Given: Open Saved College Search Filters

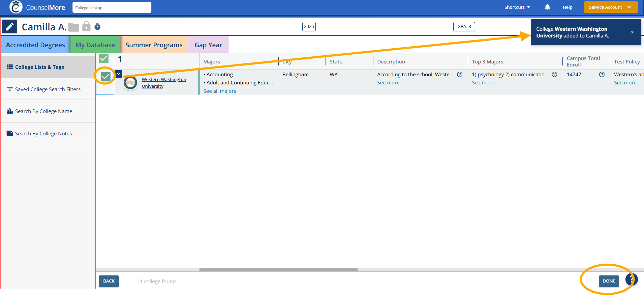Looking at the screenshot, I should pos(48,89).
